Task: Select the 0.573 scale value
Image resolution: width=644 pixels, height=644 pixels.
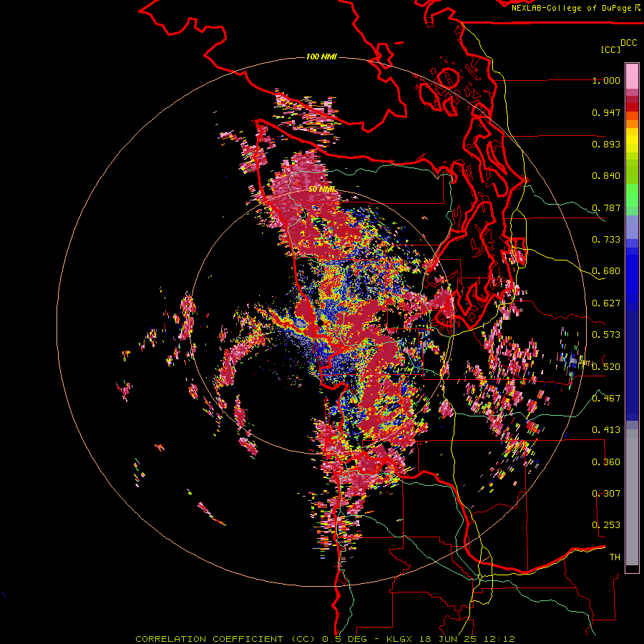Action: [x=606, y=334]
